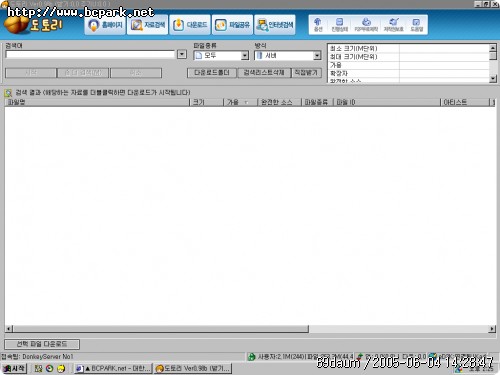
Task: Open the 다운로드 downloads tab
Action: click(190, 25)
